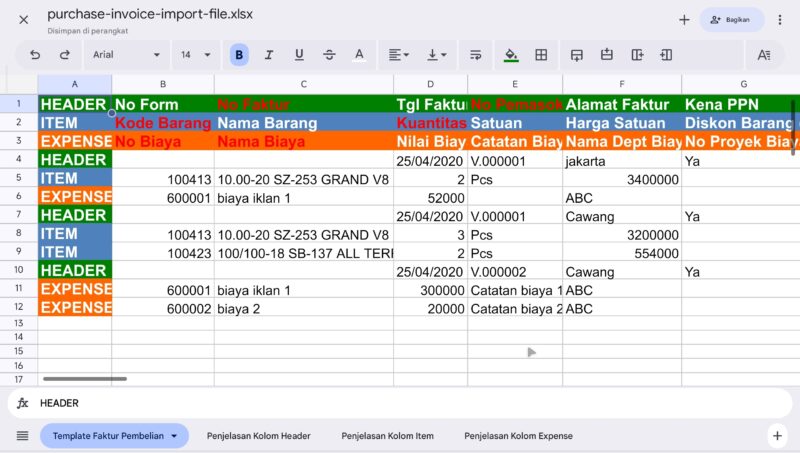Add a new sheet with plus button
800x453 pixels.
pos(777,435)
